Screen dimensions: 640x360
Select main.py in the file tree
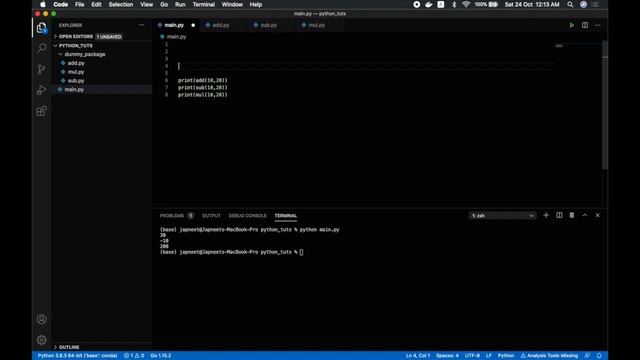click(74, 89)
